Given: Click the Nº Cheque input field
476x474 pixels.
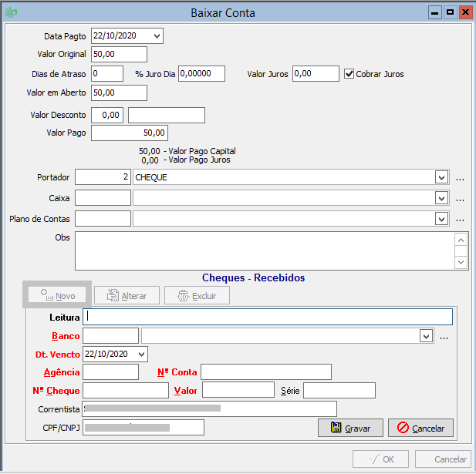Looking at the screenshot, I should point(125,391).
